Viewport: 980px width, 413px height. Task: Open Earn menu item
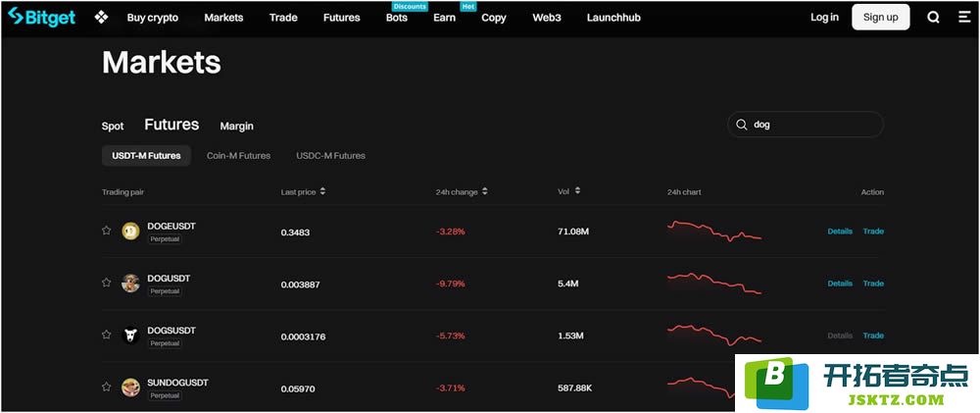coord(444,18)
